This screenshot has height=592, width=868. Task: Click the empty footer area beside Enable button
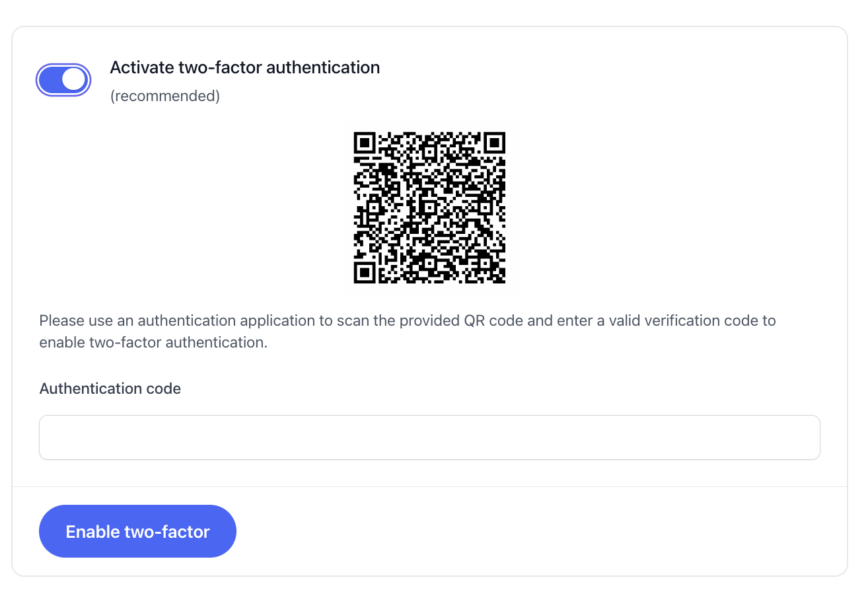528,531
